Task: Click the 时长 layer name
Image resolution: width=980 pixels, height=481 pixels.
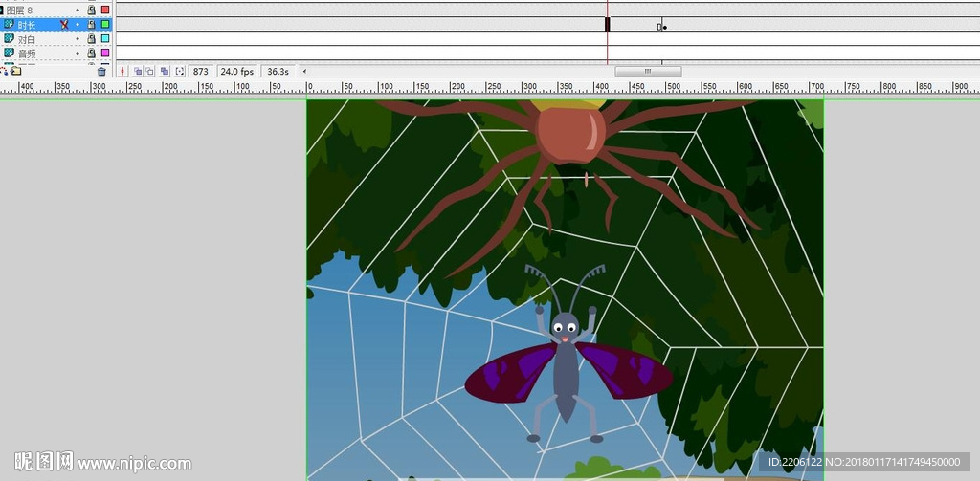Action: click(27, 25)
